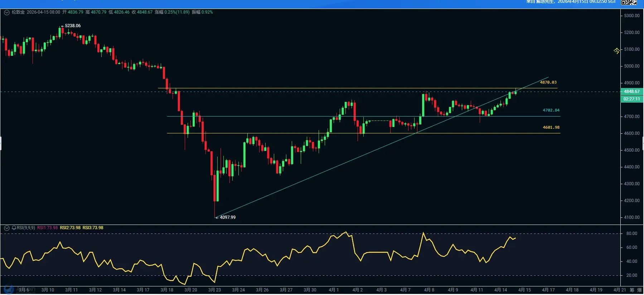Click the 涨幅 0.25%(11.89) change value
This screenshot has width=644, height=295.
click(x=172, y=12)
